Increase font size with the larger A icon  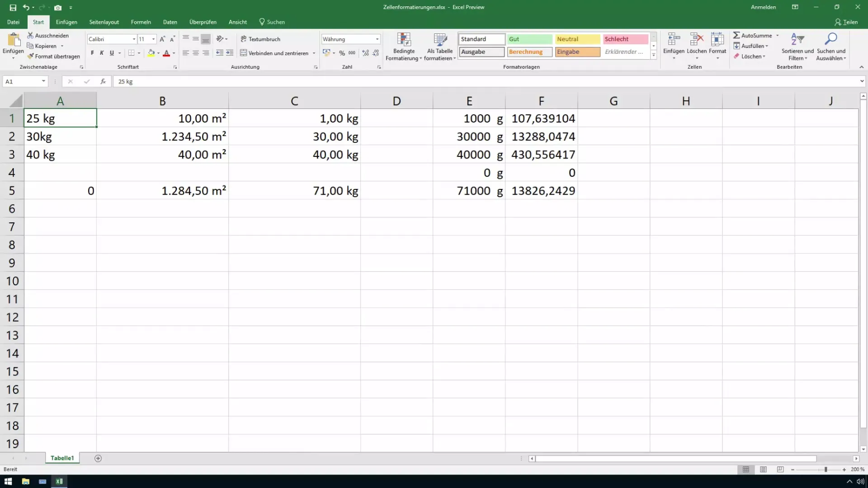click(162, 39)
